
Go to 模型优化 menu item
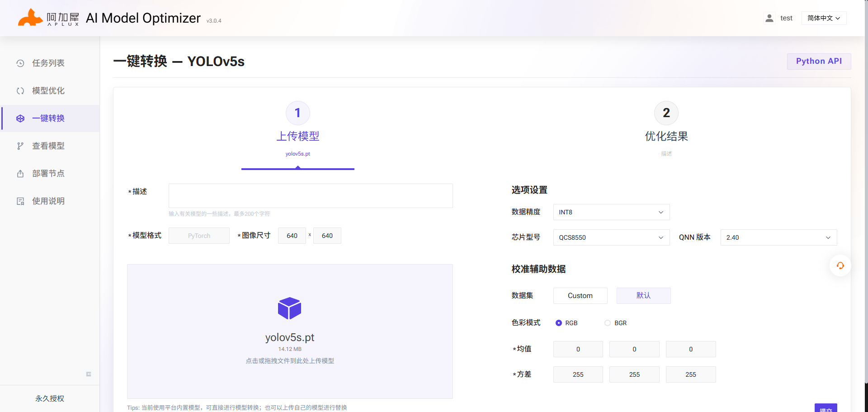tap(50, 91)
